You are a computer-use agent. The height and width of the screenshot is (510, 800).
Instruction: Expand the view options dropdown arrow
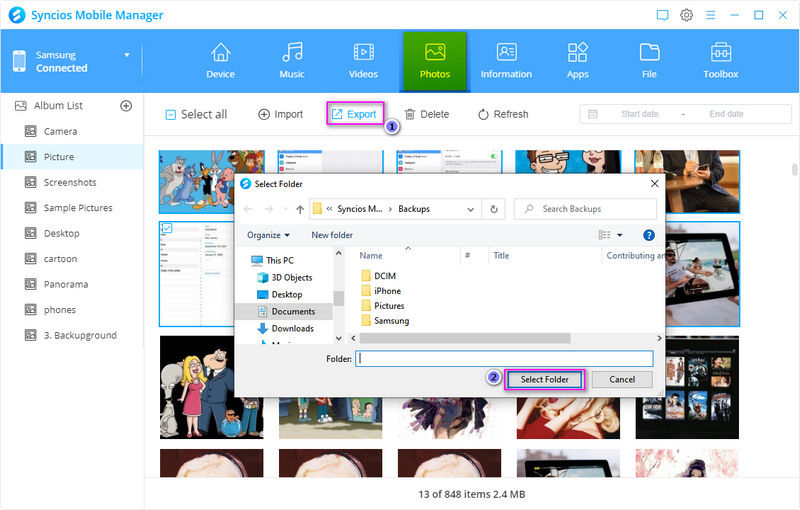click(619, 235)
